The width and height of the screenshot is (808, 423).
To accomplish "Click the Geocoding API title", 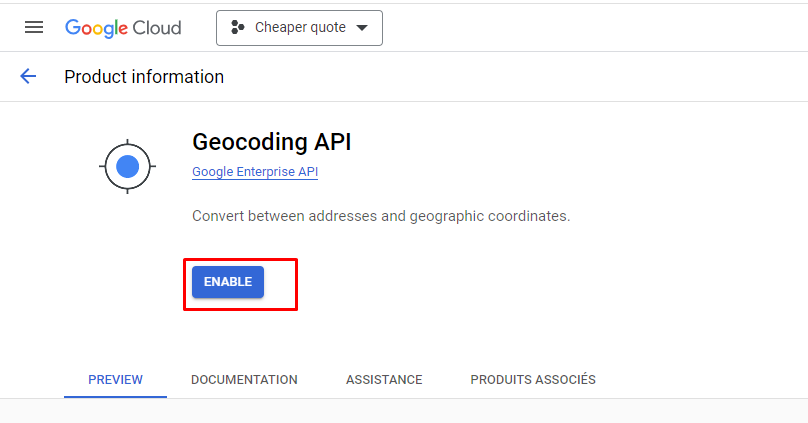I will [272, 142].
